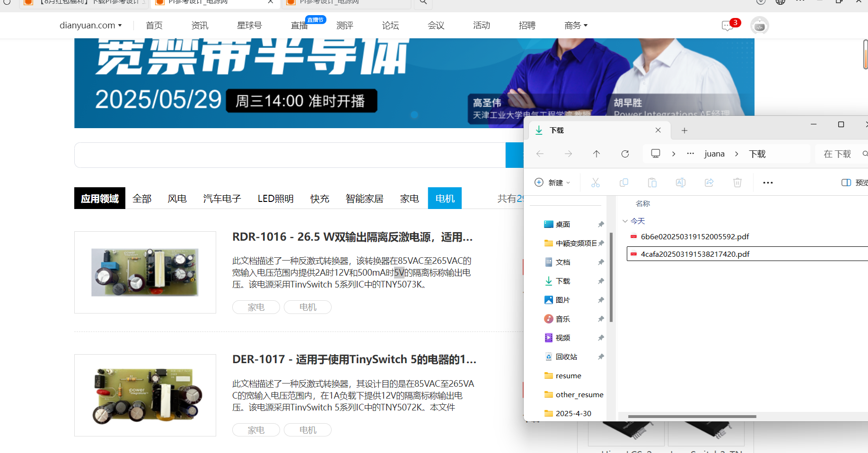868x453 pixels.
Task: Open 桌面 in the explorer sidebar
Action: (563, 224)
